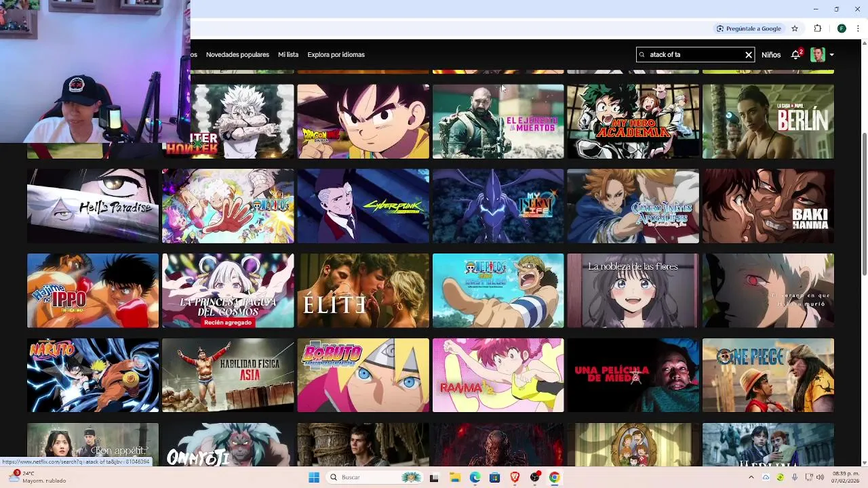Clear the Netflix search with the X icon
Screen dimensions: 868x488
[749, 55]
